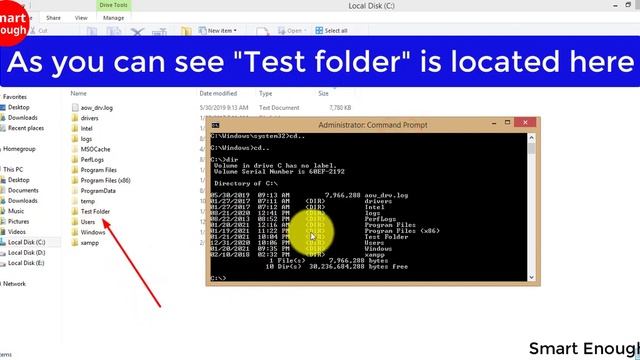Sort files by Size column header
The image size is (640, 360).
(x=323, y=93)
